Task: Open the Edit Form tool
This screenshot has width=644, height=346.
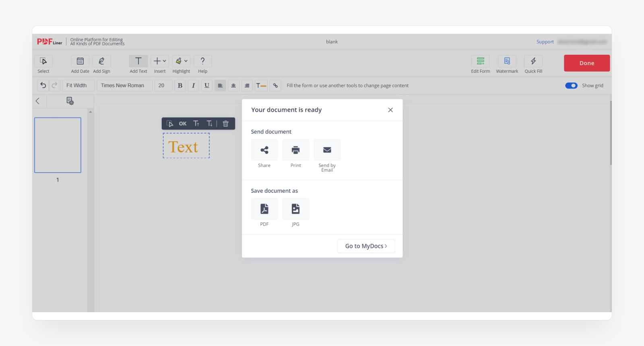Action: pos(481,61)
